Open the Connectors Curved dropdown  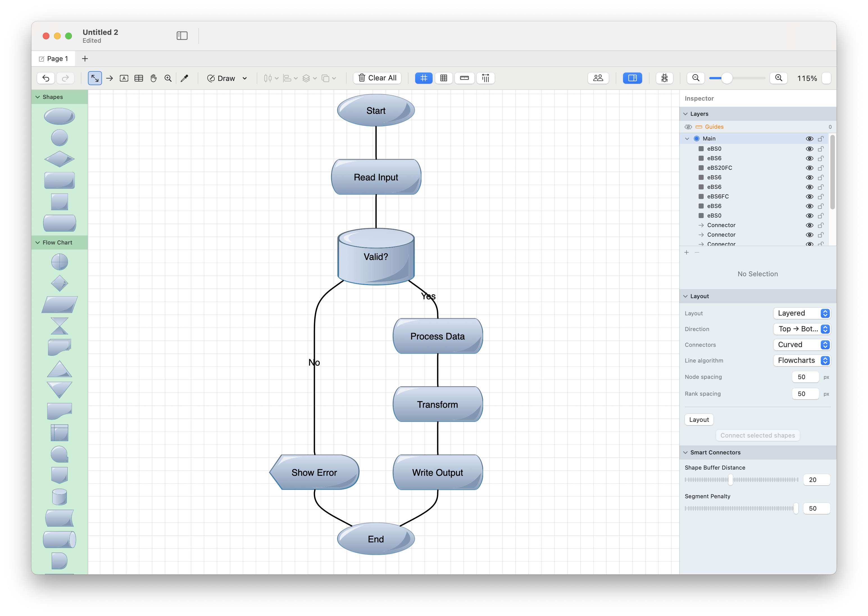[802, 345]
